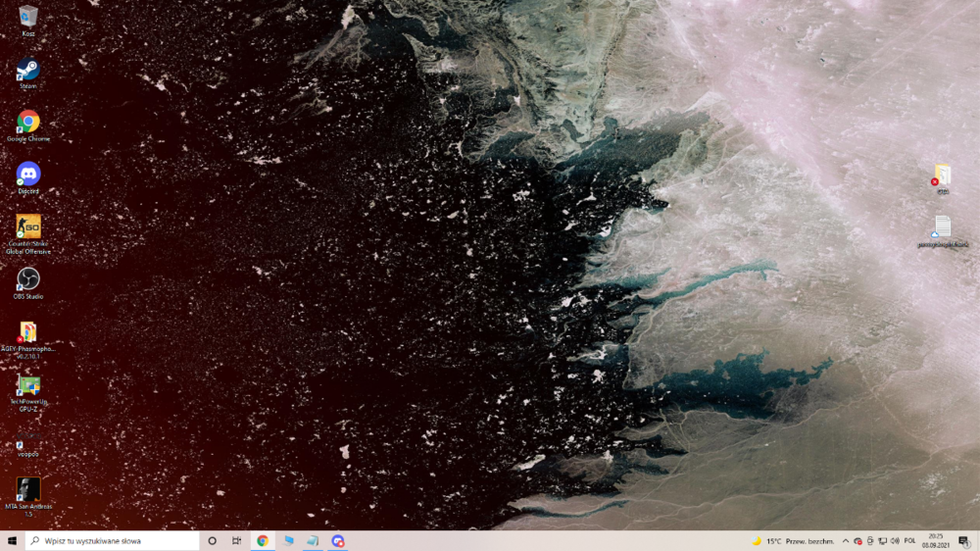Click the taskbar search box
This screenshot has width=980, height=551.
pyautogui.click(x=112, y=541)
